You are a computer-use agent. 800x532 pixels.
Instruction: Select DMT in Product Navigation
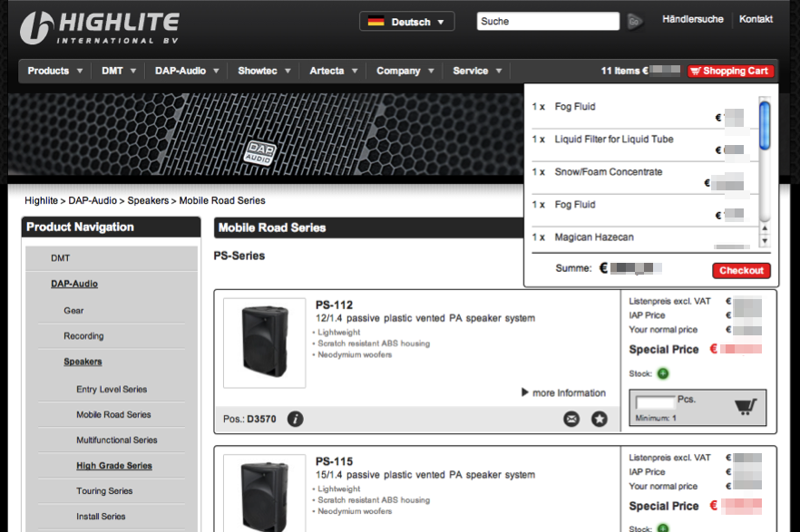click(60, 258)
